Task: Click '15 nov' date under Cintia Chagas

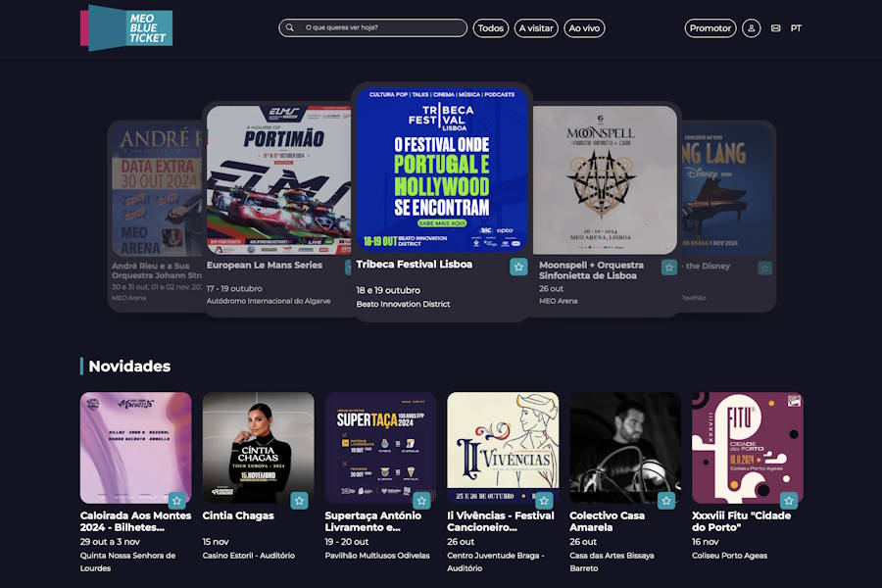Action: (x=216, y=541)
